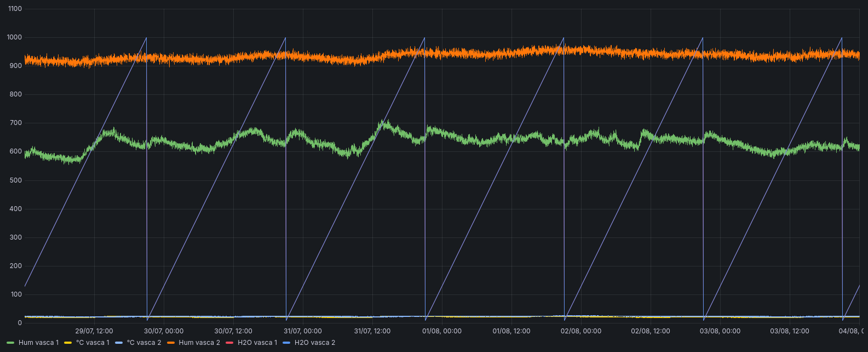Click the 0 value on the Y axis

pyautogui.click(x=20, y=323)
